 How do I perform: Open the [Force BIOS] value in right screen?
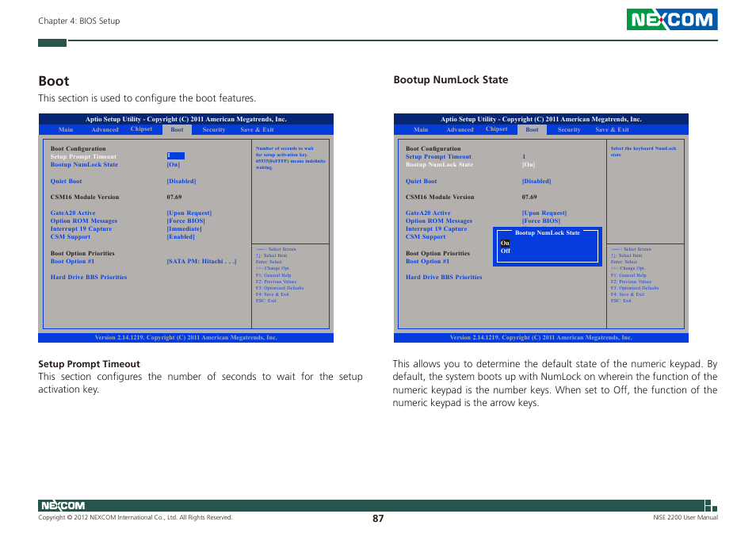click(541, 221)
